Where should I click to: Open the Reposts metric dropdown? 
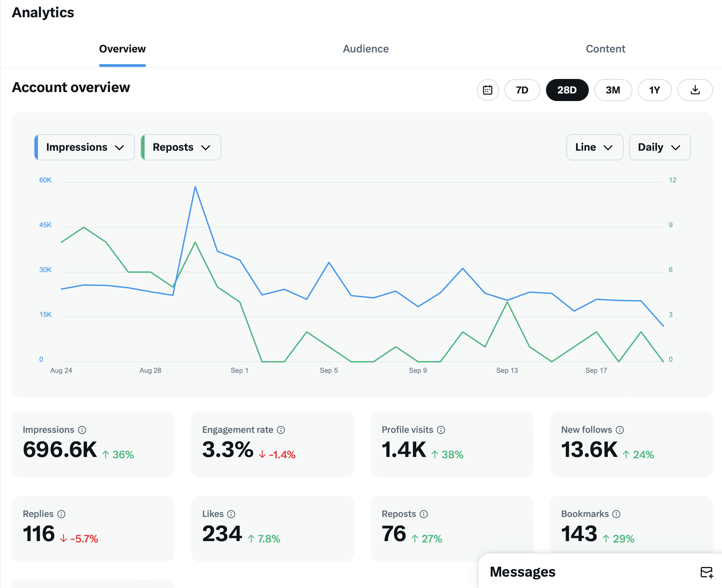pos(180,147)
